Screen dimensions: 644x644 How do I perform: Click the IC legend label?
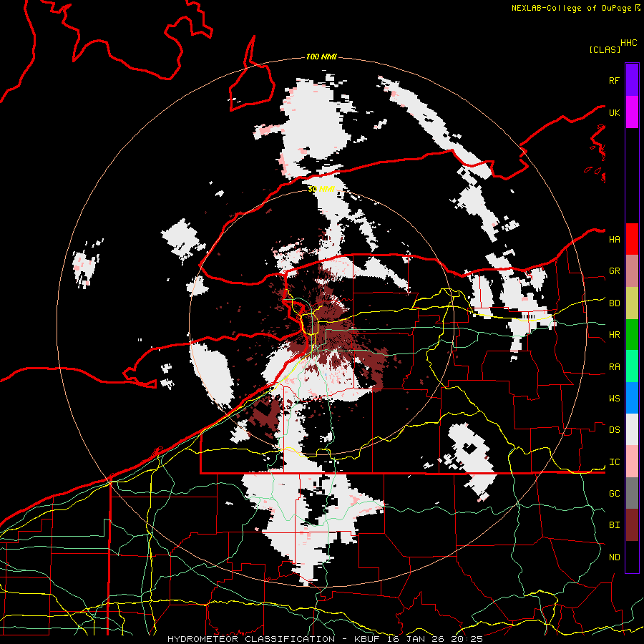(x=615, y=462)
